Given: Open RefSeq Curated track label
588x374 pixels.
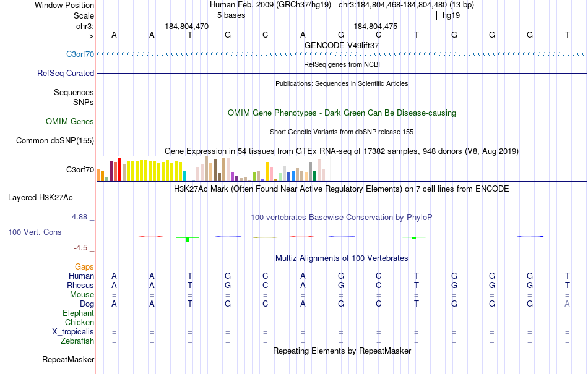Looking at the screenshot, I should [x=65, y=73].
